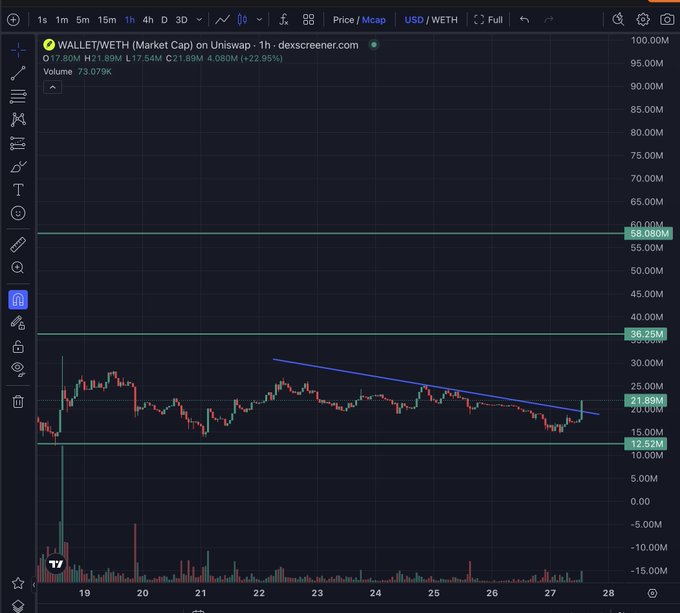Switch to 3D timeframe
The width and height of the screenshot is (680, 613).
point(181,20)
